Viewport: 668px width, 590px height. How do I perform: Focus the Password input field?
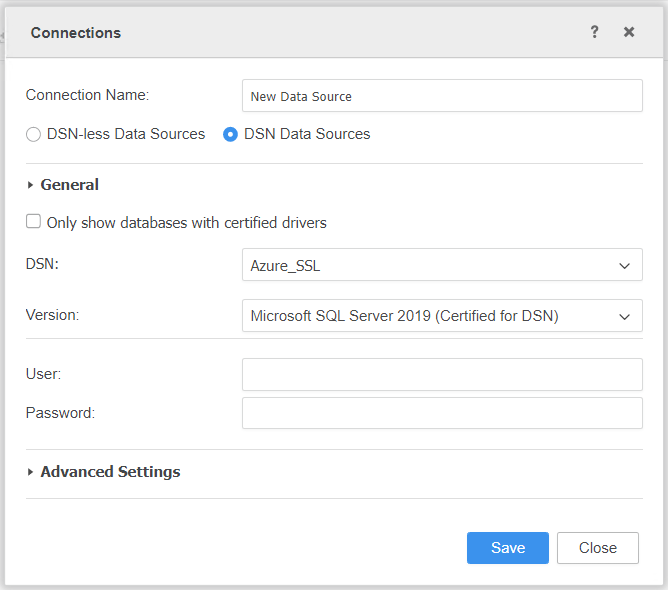tap(442, 413)
